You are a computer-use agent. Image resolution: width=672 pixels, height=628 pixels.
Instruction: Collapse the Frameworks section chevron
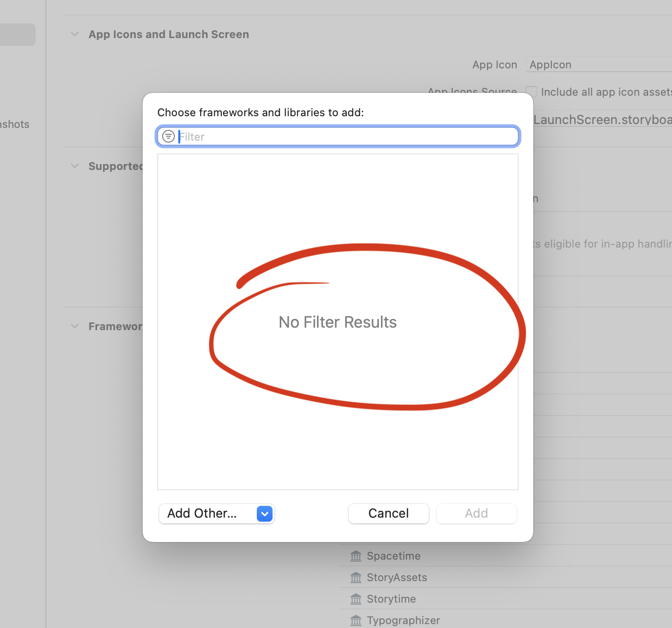[75, 326]
